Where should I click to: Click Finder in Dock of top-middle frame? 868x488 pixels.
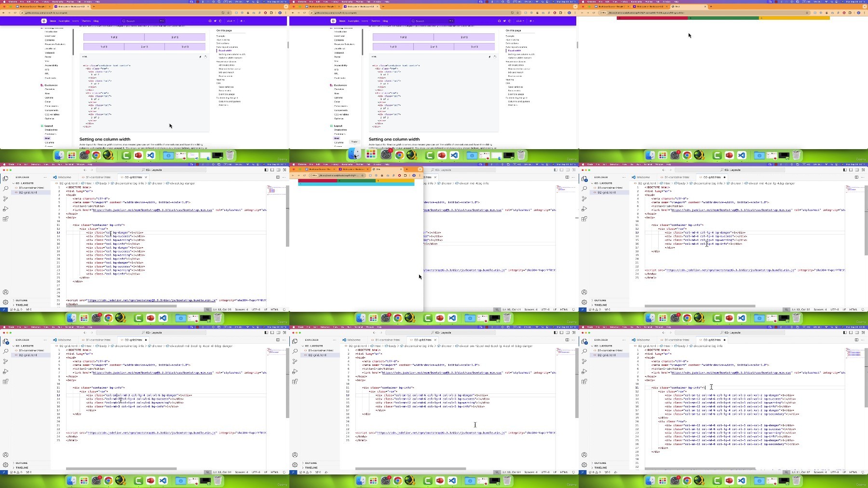[x=354, y=154]
